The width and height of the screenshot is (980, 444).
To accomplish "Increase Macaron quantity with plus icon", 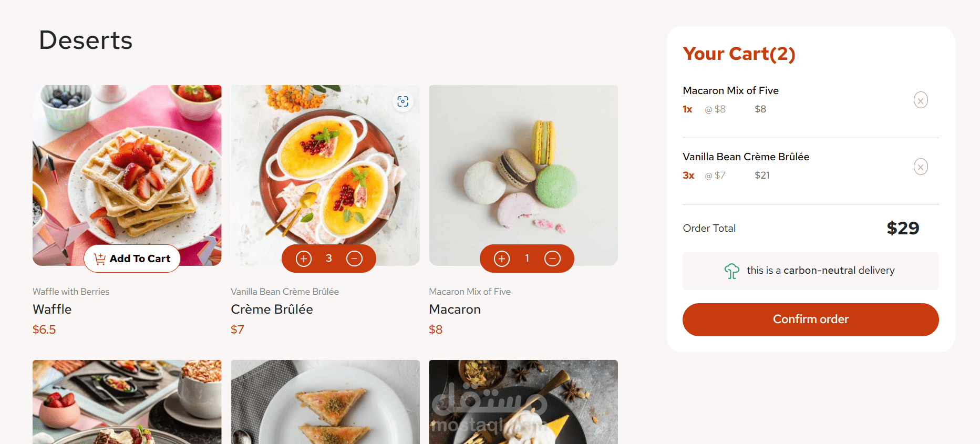I will click(502, 259).
